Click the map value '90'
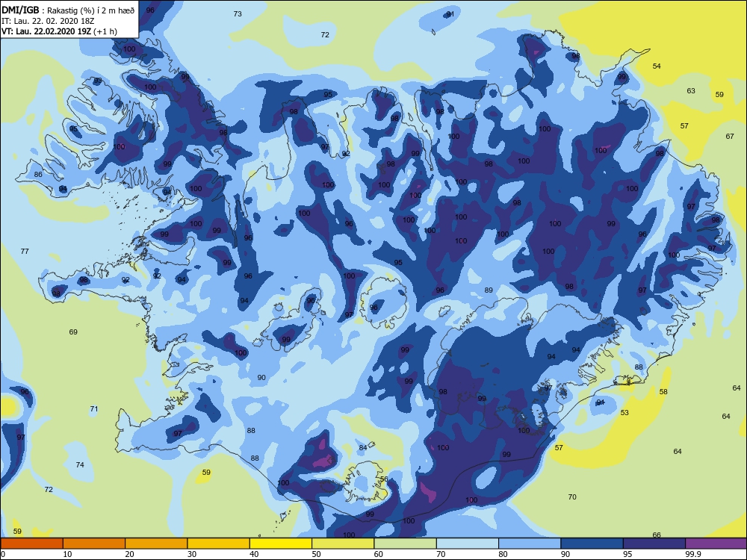 point(261,378)
